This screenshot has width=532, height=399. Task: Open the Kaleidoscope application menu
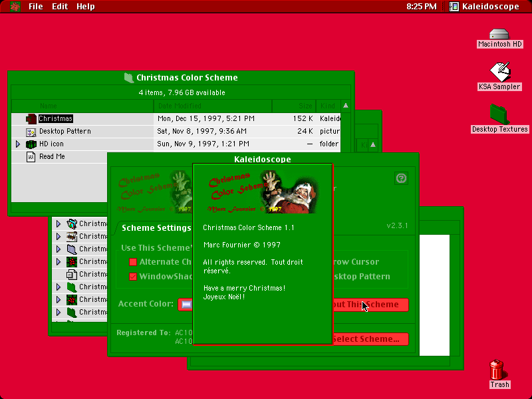(x=485, y=7)
